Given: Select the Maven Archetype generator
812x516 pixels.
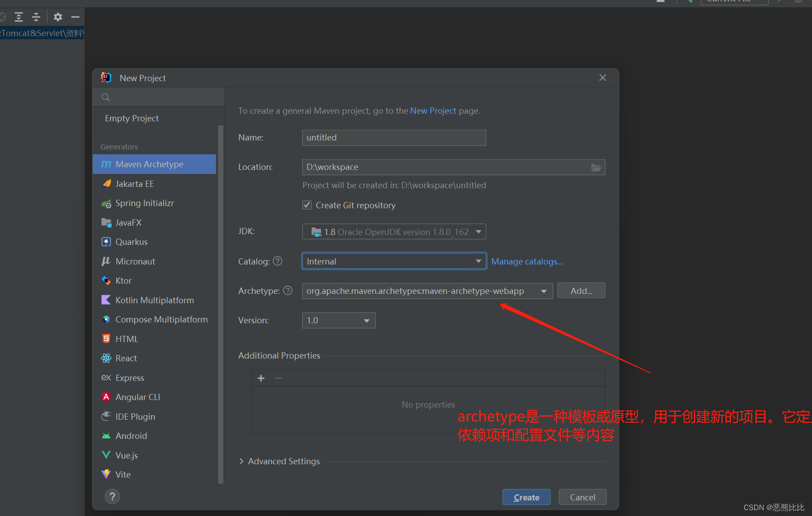Looking at the screenshot, I should [154, 164].
